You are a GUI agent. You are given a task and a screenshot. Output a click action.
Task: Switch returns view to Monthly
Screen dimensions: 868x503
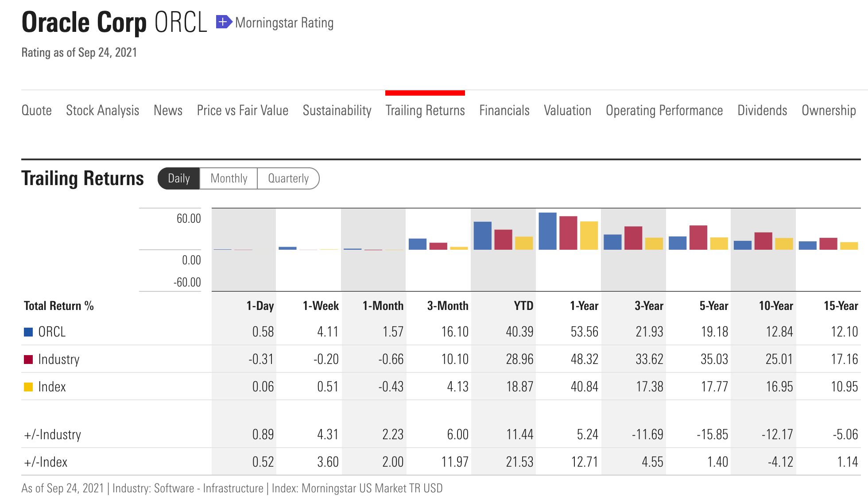click(229, 178)
